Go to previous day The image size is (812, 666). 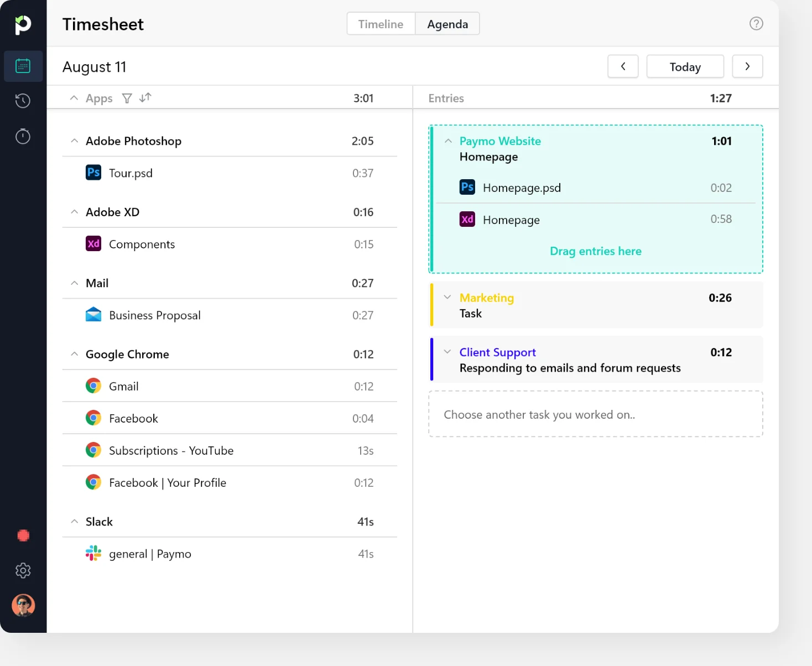(x=623, y=66)
